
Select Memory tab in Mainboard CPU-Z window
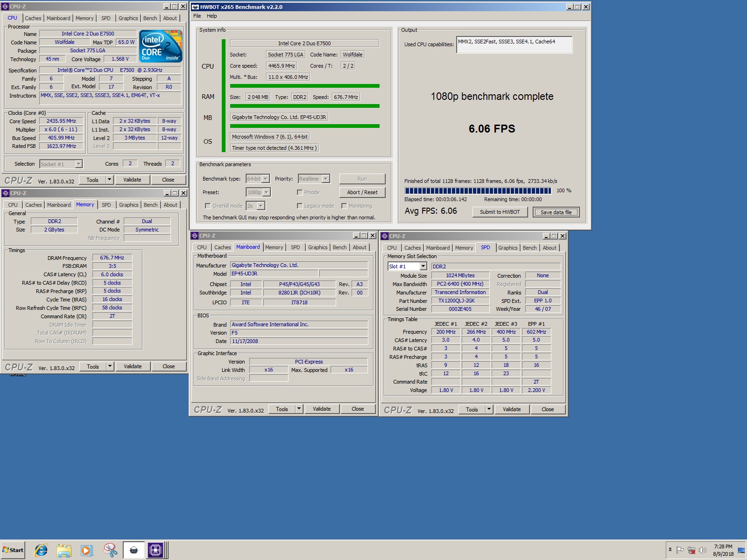[x=274, y=247]
